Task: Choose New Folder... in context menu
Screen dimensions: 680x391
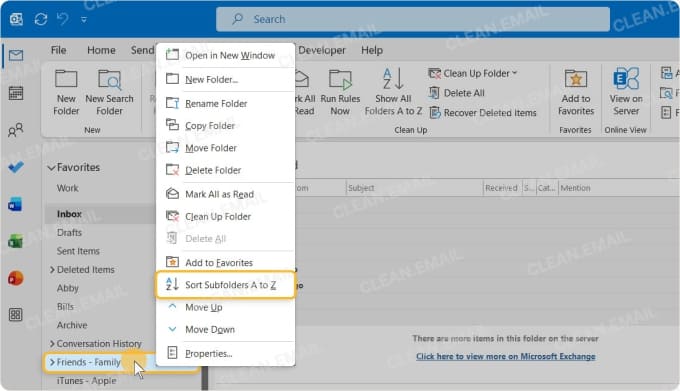Action: pyautogui.click(x=226, y=79)
